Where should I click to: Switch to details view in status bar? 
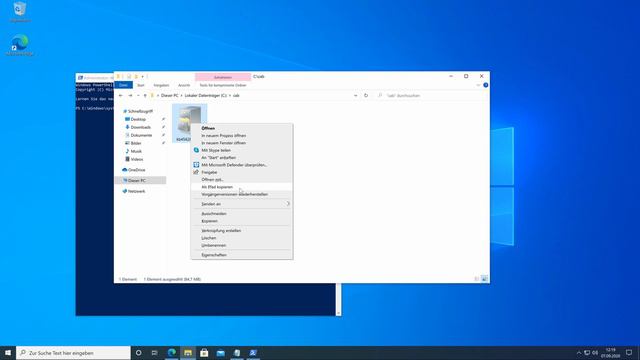coord(477,279)
